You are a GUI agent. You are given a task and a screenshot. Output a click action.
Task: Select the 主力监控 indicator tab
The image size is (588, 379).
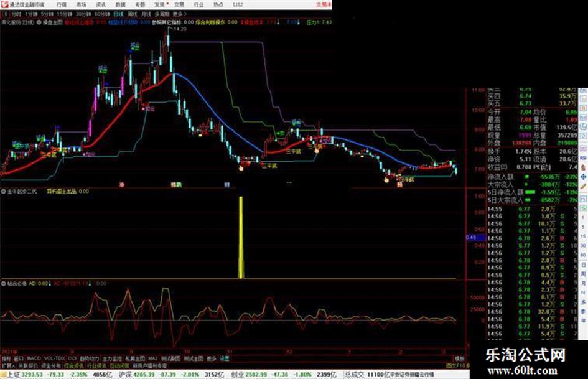pos(112,358)
